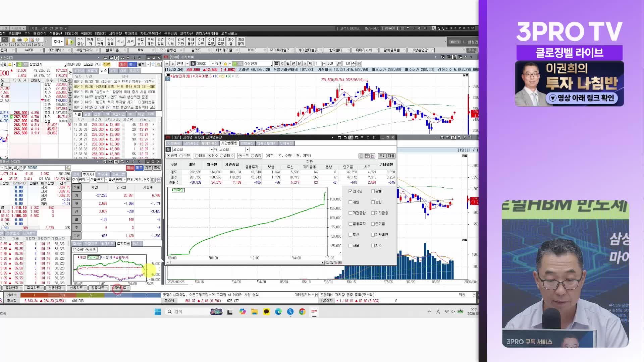
Task: Expand second 코스피 dropdown in 1521 window
Action: (248, 149)
